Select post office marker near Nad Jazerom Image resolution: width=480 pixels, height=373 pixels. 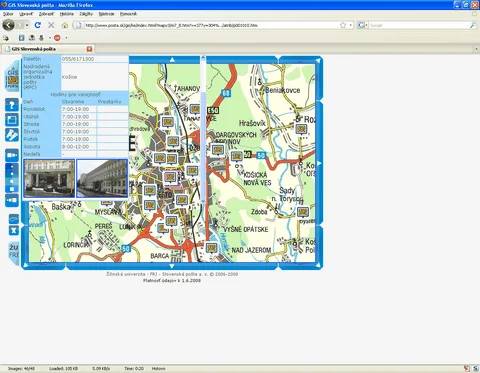[x=211, y=248]
